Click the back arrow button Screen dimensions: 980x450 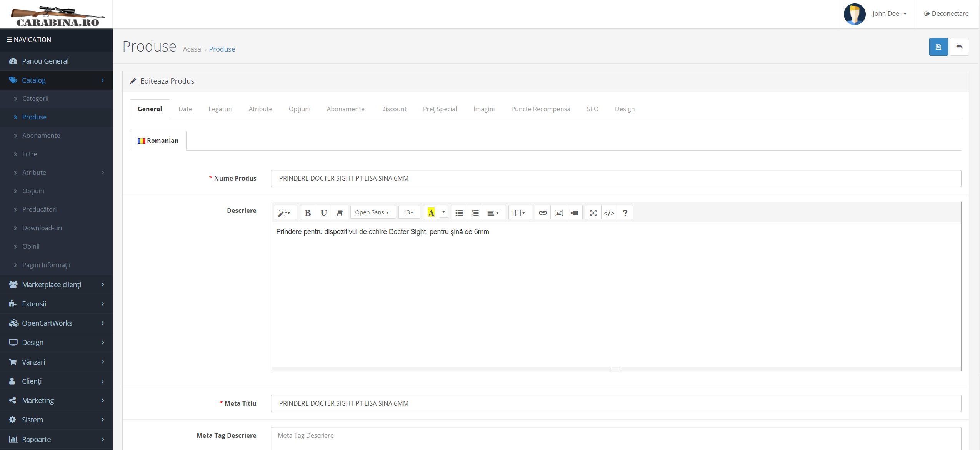tap(959, 47)
